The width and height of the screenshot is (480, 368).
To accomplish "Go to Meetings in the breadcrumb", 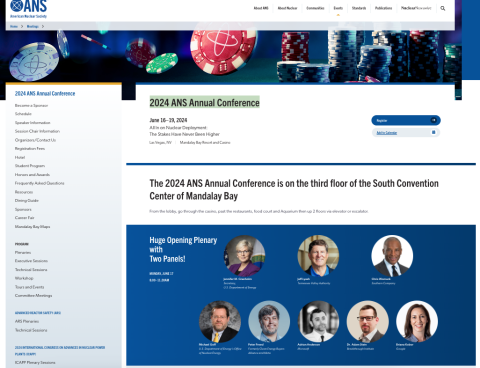I will (x=33, y=26).
